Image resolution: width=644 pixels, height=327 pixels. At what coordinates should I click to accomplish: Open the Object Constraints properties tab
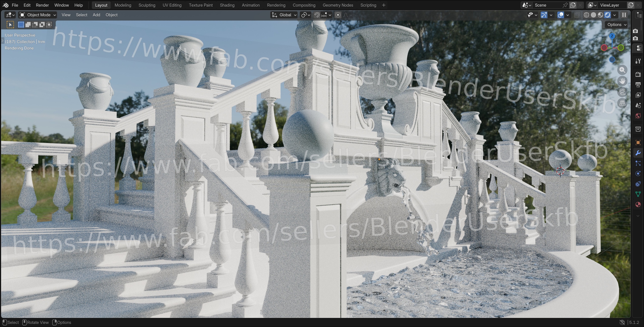638,184
